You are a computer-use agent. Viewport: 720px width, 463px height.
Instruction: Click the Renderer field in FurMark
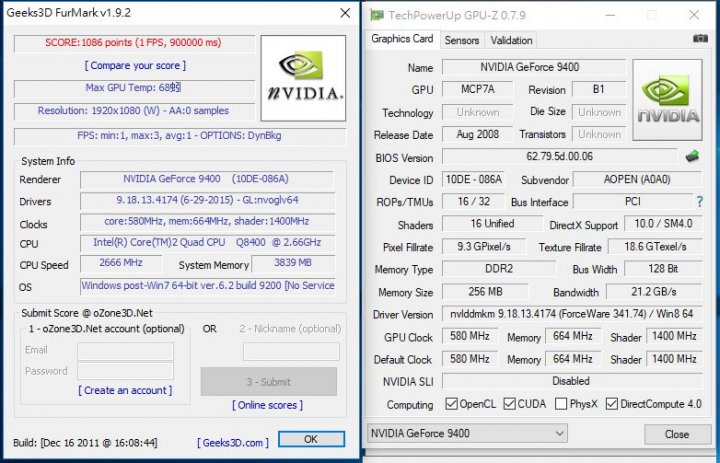(x=207, y=179)
